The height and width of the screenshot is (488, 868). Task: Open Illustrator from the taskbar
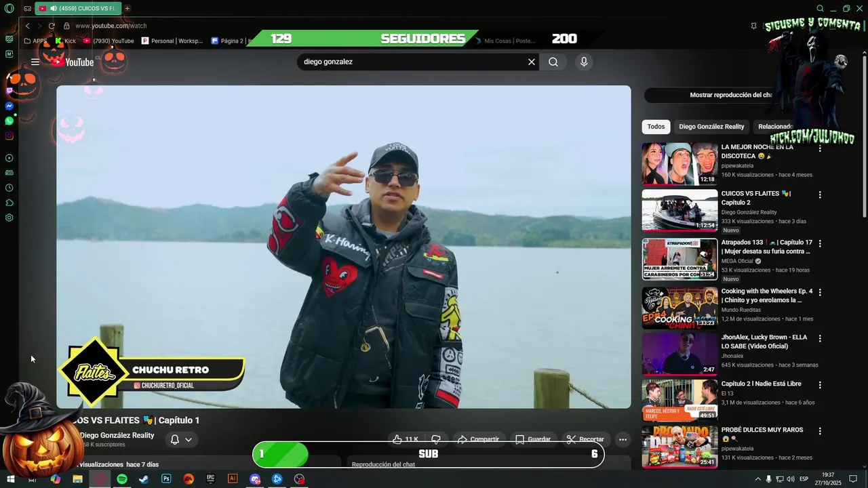tap(233, 479)
